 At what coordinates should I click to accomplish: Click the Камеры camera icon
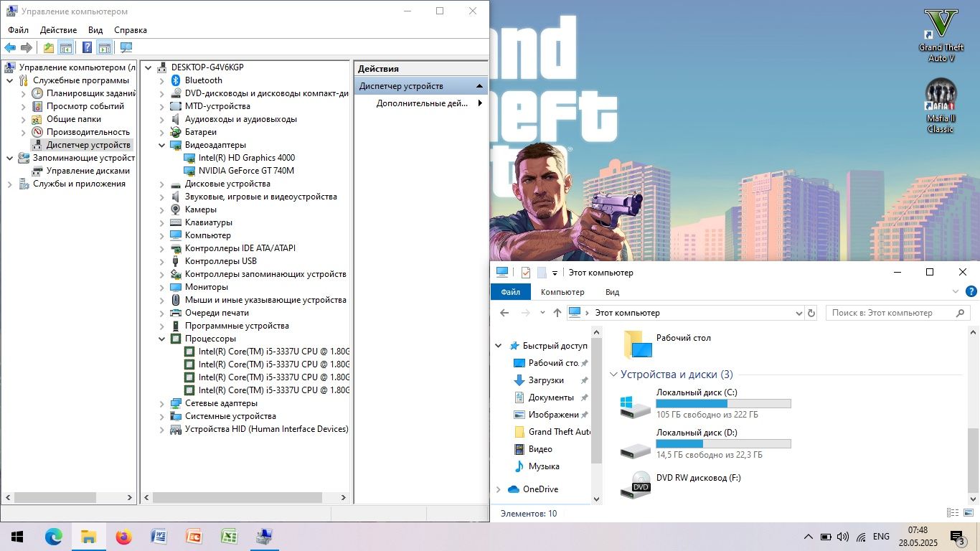(x=176, y=209)
